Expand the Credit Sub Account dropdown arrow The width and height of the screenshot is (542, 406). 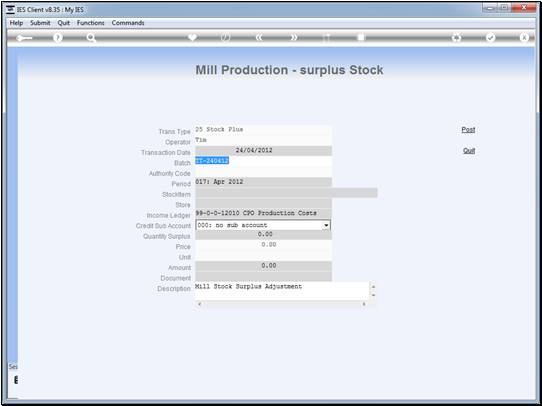[326, 225]
